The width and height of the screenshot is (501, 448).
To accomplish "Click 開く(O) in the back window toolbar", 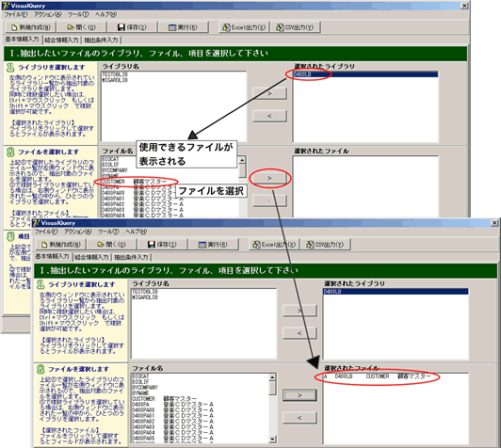I will tap(81, 27).
